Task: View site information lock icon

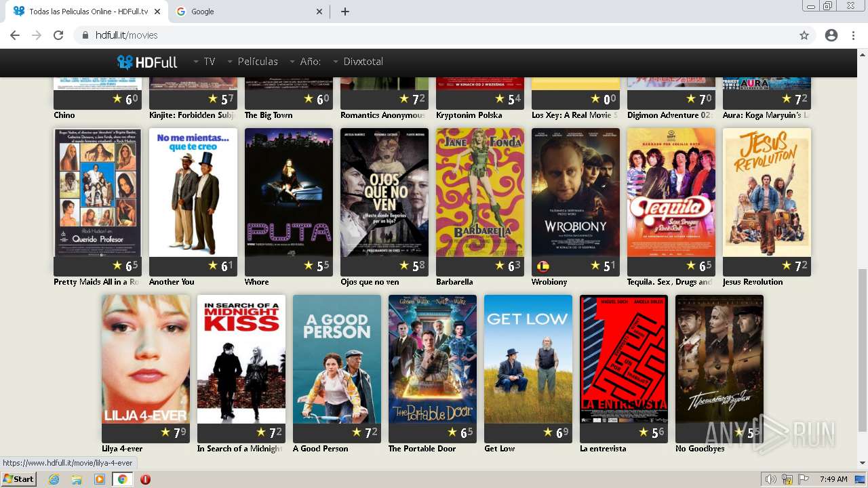Action: coord(85,35)
